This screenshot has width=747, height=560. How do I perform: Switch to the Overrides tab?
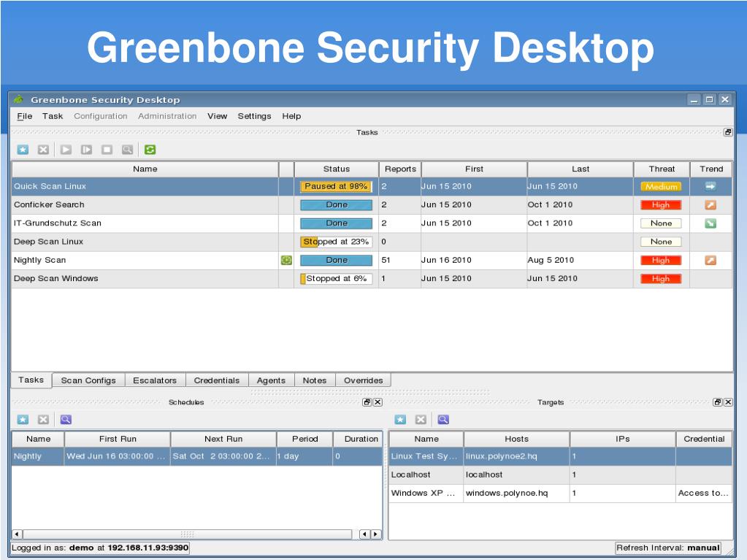point(364,380)
